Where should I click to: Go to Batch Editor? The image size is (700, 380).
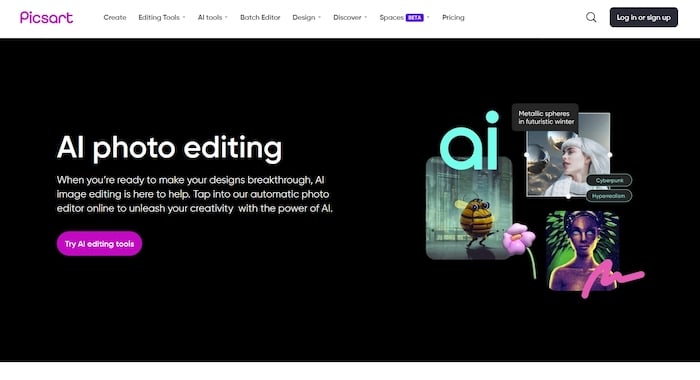pyautogui.click(x=260, y=17)
